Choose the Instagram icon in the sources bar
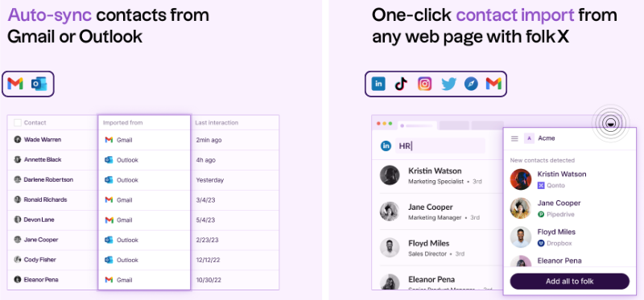The width and height of the screenshot is (644, 300). pyautogui.click(x=425, y=84)
